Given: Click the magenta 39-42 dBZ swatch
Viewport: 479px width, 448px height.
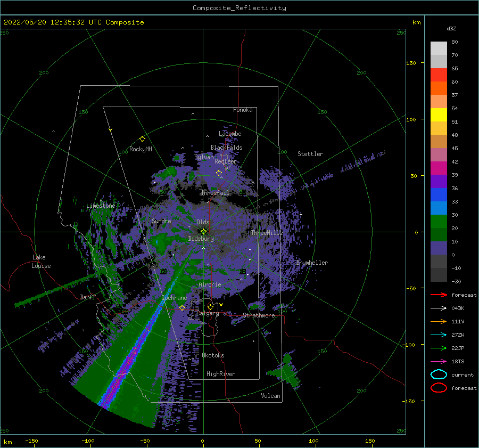Looking at the screenshot, I should pos(439,168).
